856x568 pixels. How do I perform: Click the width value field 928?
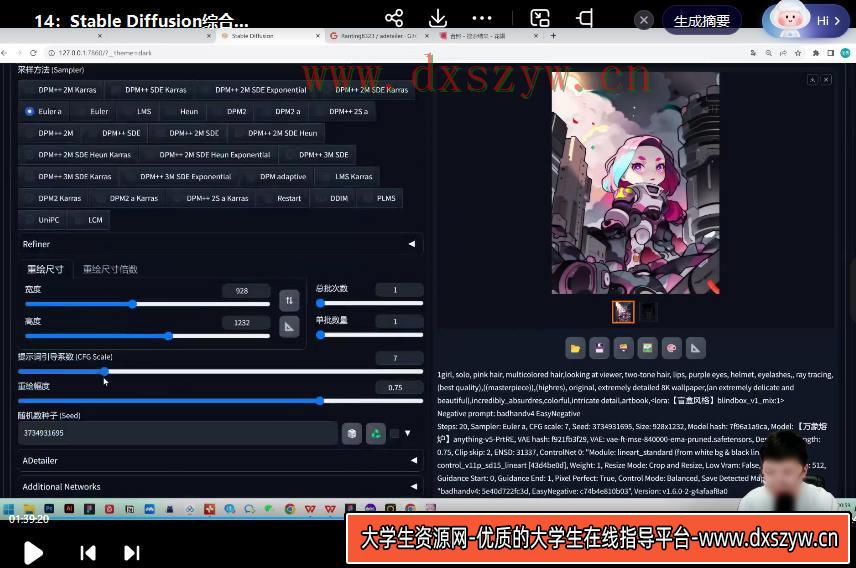[246, 291]
